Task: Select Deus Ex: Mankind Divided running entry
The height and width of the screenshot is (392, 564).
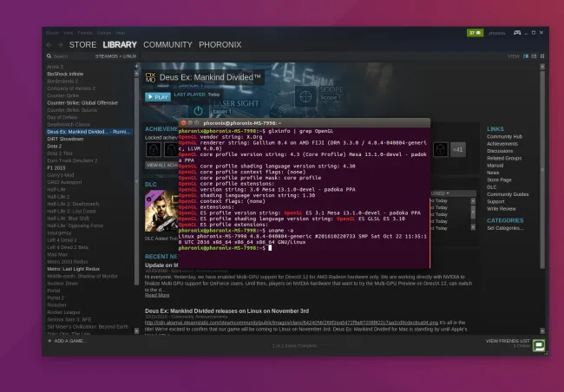Action: (x=89, y=132)
